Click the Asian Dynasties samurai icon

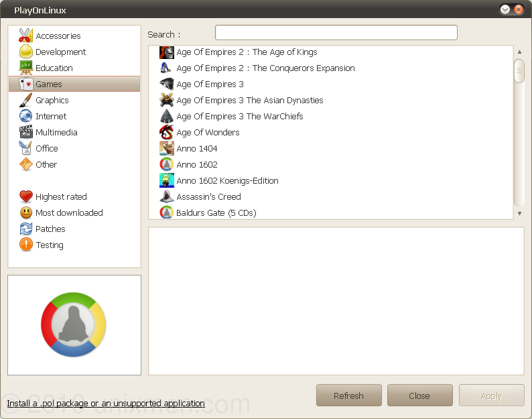(167, 100)
